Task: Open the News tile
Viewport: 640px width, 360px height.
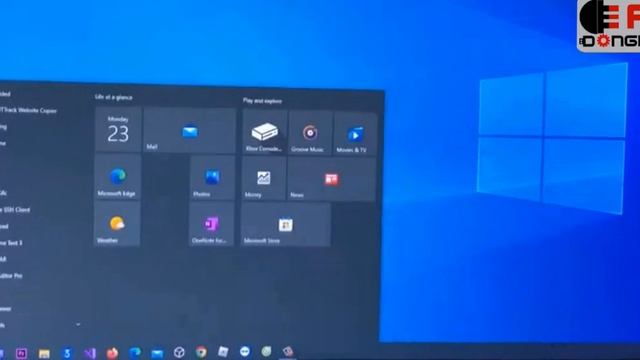Action: tap(331, 180)
